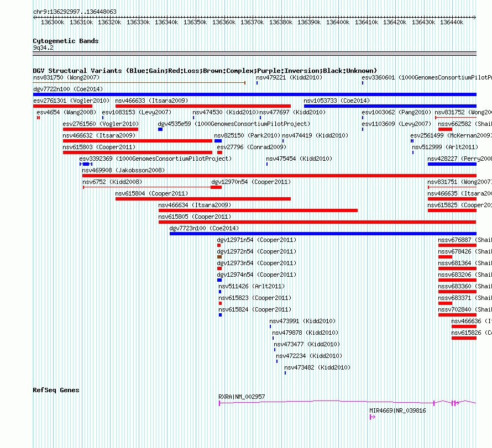This screenshot has width=492, height=448.
Task: Select nsv466634 (Itsara2009) label
Action: tap(195, 205)
